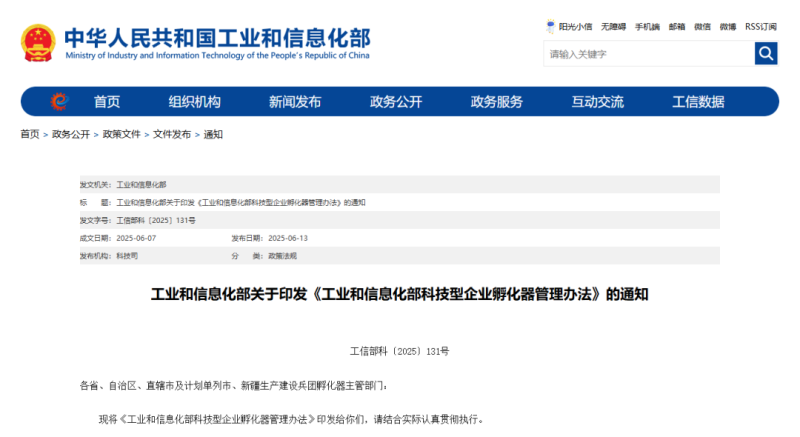Image resolution: width=800 pixels, height=437 pixels.
Task: Navigate to 互动交流 section
Action: point(597,101)
